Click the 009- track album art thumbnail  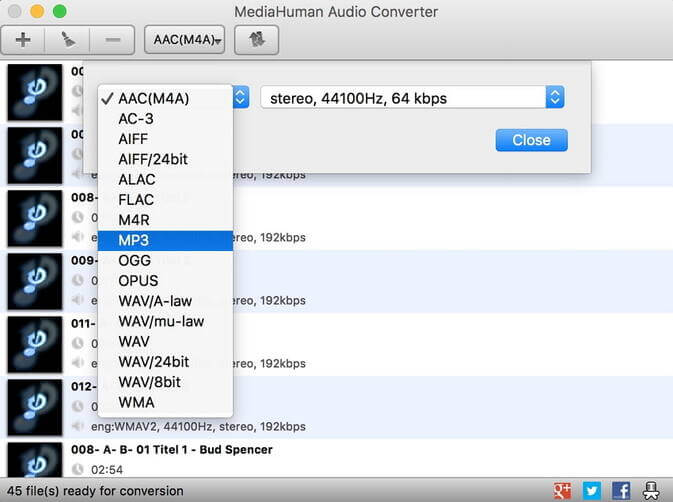click(35, 281)
